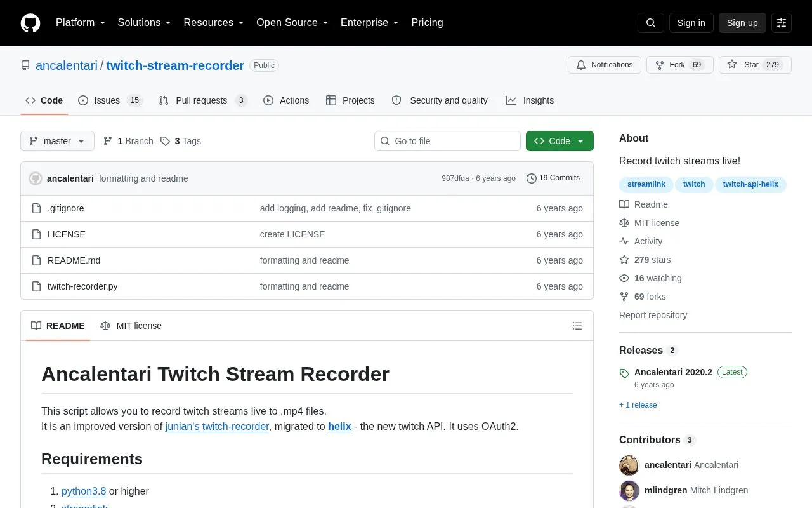This screenshot has height=508, width=812.
Task: Open the mlindgren contributor avatar
Action: click(x=629, y=491)
